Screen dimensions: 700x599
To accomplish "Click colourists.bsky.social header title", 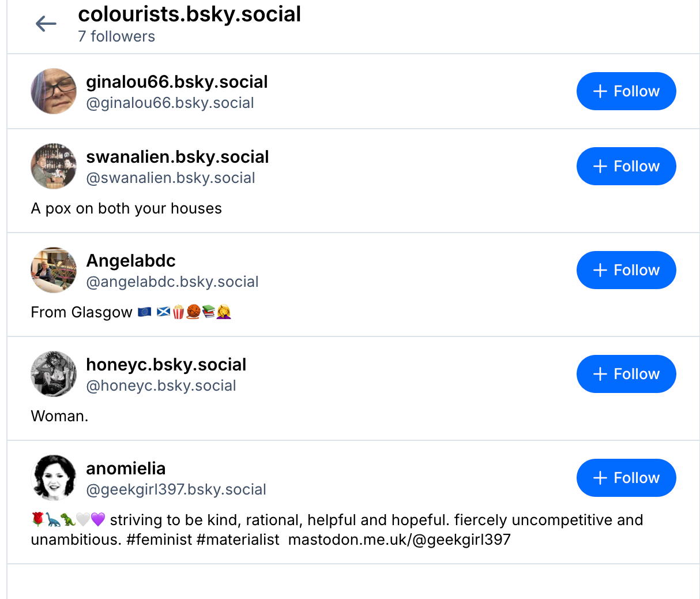I will point(189,14).
